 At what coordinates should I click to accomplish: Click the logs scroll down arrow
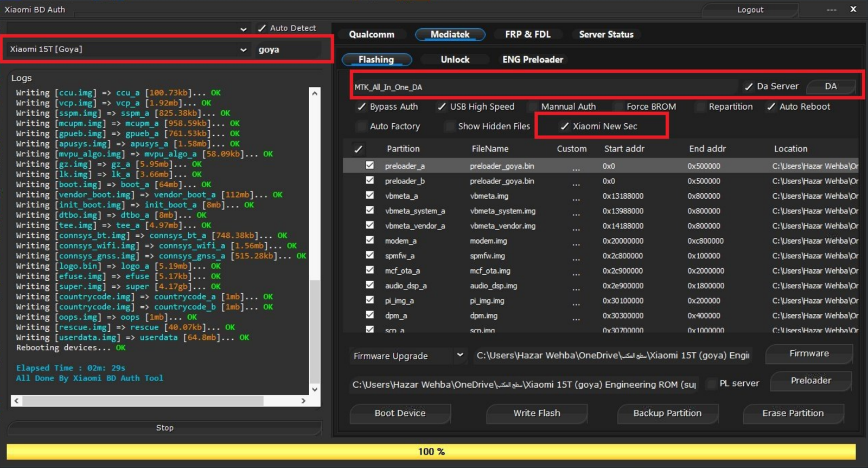pyautogui.click(x=315, y=389)
